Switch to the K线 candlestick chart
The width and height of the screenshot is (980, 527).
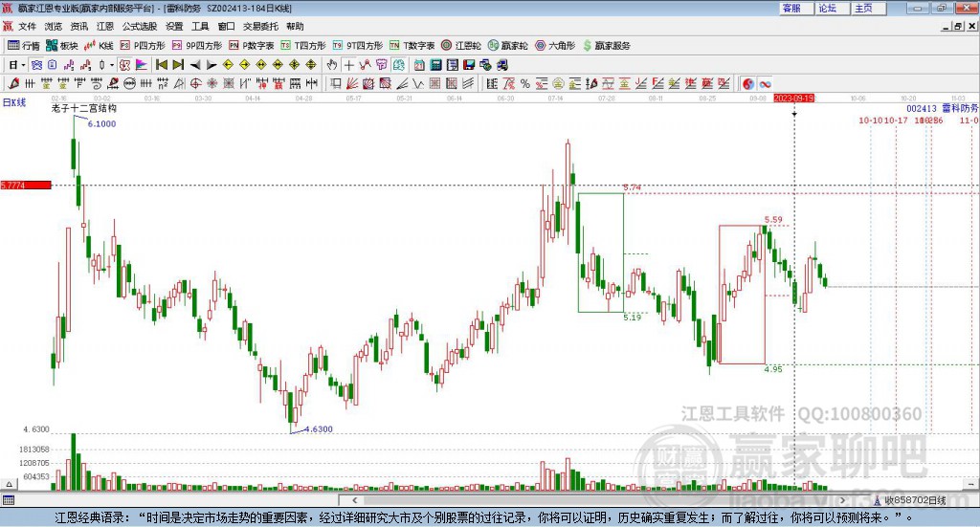tap(99, 46)
